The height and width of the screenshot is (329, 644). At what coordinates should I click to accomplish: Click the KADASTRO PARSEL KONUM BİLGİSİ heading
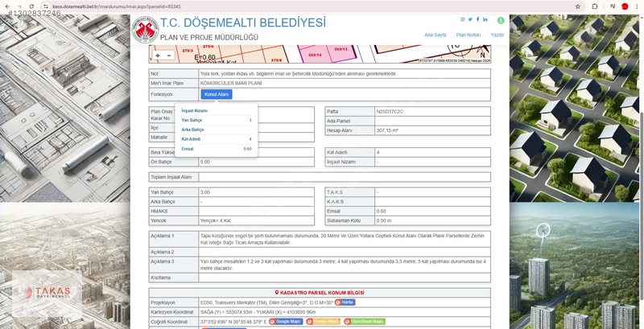[x=320, y=293]
